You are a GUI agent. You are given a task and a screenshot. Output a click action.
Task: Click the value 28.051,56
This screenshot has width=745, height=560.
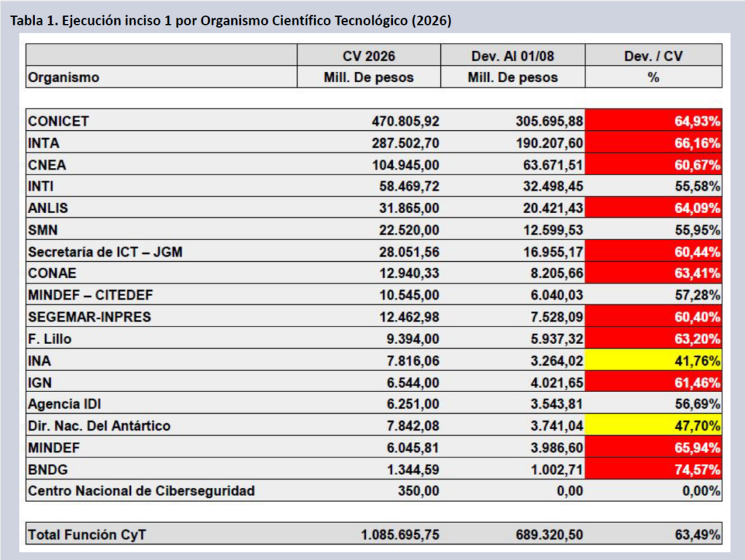409,252
